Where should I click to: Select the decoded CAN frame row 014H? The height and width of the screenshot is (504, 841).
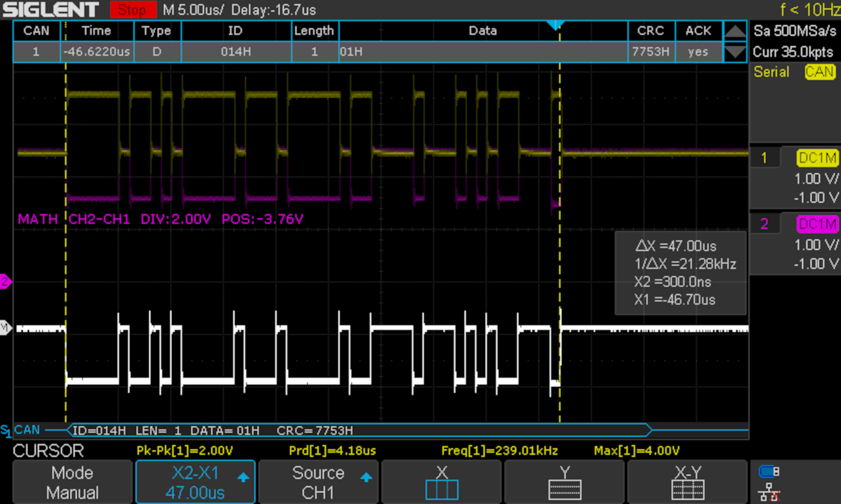[236, 52]
